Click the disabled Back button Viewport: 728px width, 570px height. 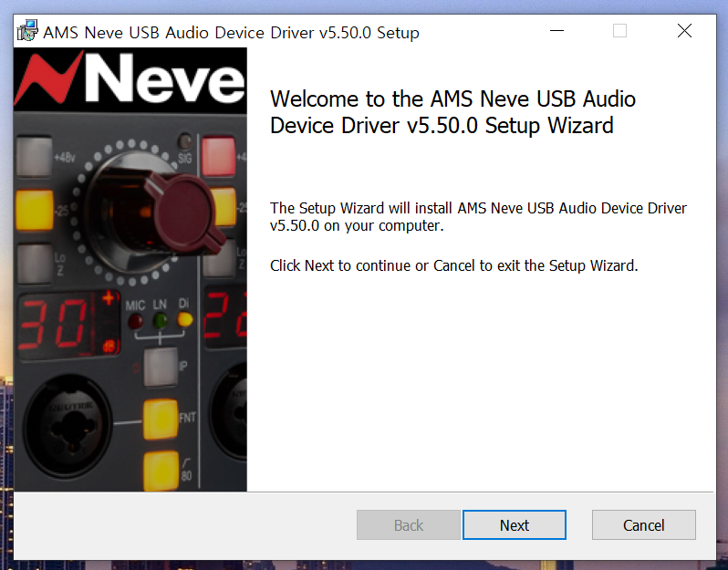click(409, 525)
